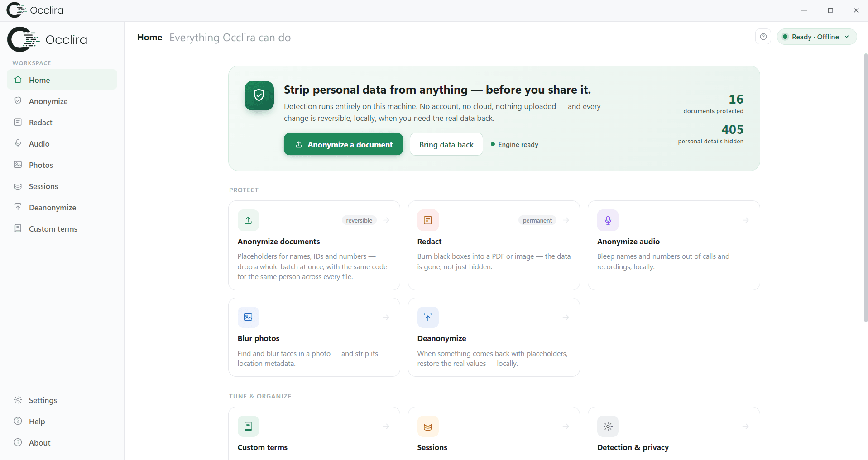Image resolution: width=868 pixels, height=460 pixels.
Task: Maximize the Occlira window
Action: click(x=830, y=10)
